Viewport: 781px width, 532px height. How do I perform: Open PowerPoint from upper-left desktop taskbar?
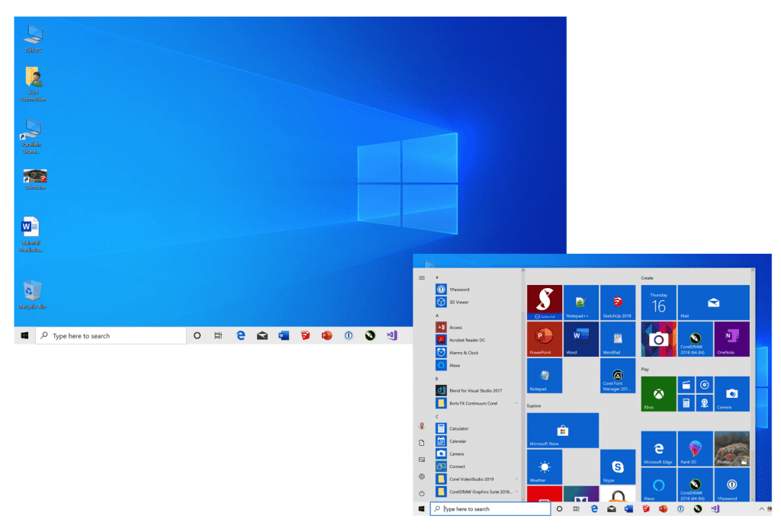[x=326, y=335]
